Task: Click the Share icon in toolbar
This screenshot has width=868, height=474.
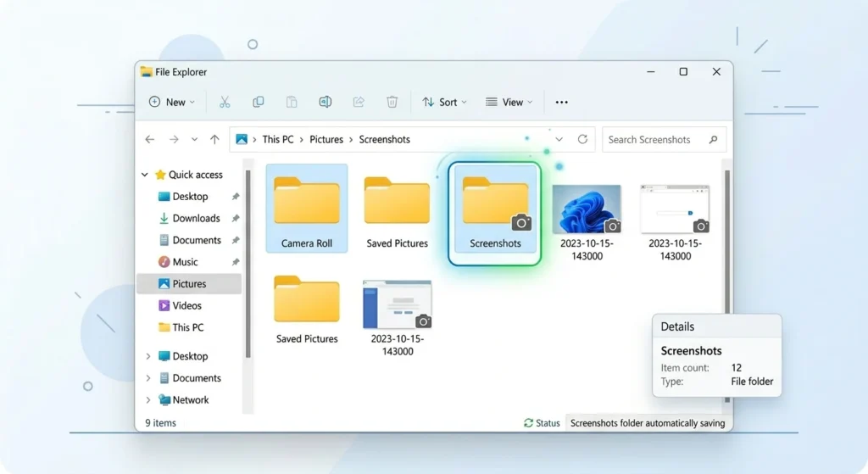Action: tap(359, 102)
